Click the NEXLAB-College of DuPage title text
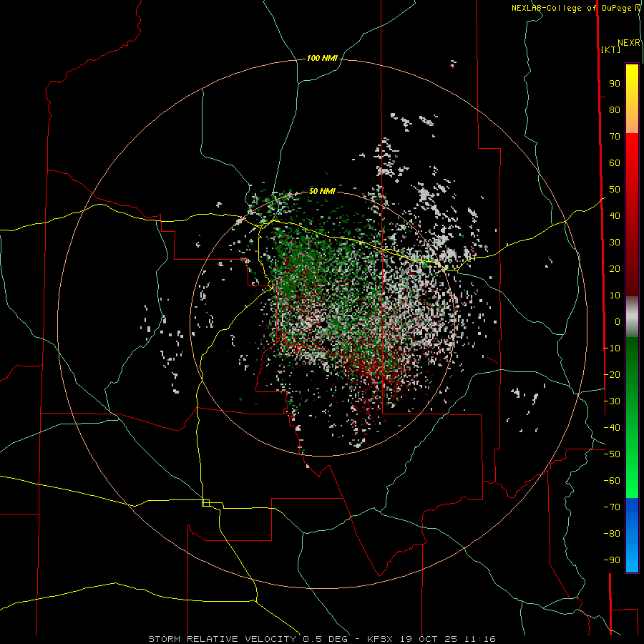Image resolution: width=644 pixels, height=644 pixels. pos(571,8)
